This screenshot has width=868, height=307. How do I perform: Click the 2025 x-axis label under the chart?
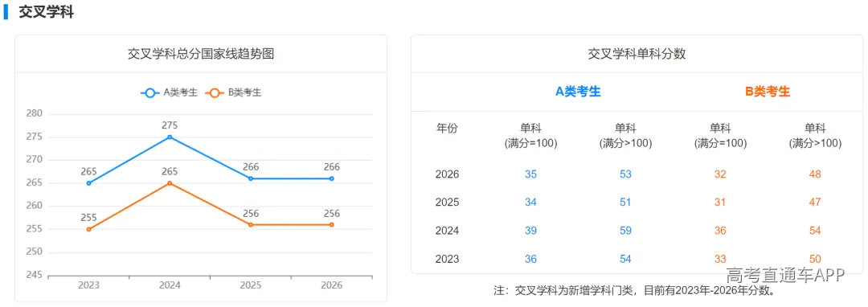(x=251, y=286)
